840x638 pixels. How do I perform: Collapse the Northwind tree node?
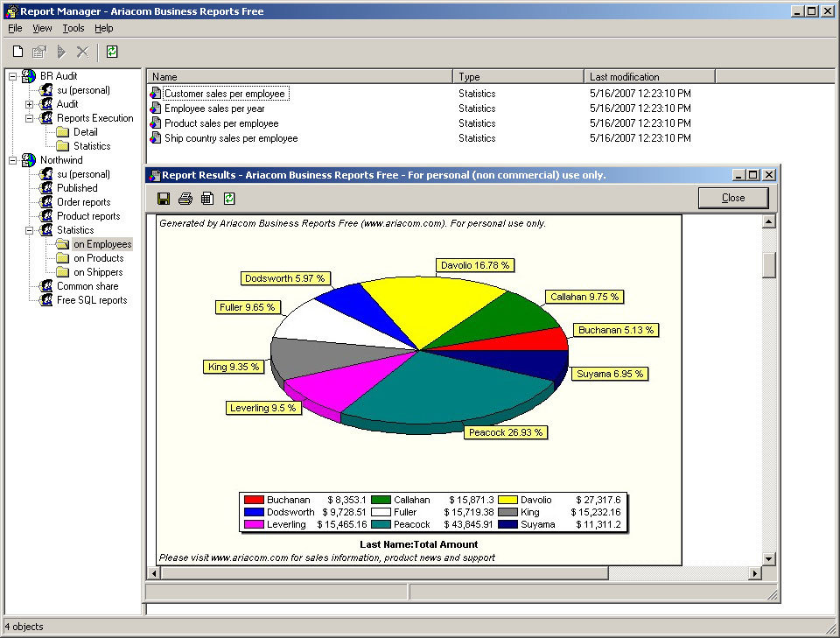coord(13,161)
